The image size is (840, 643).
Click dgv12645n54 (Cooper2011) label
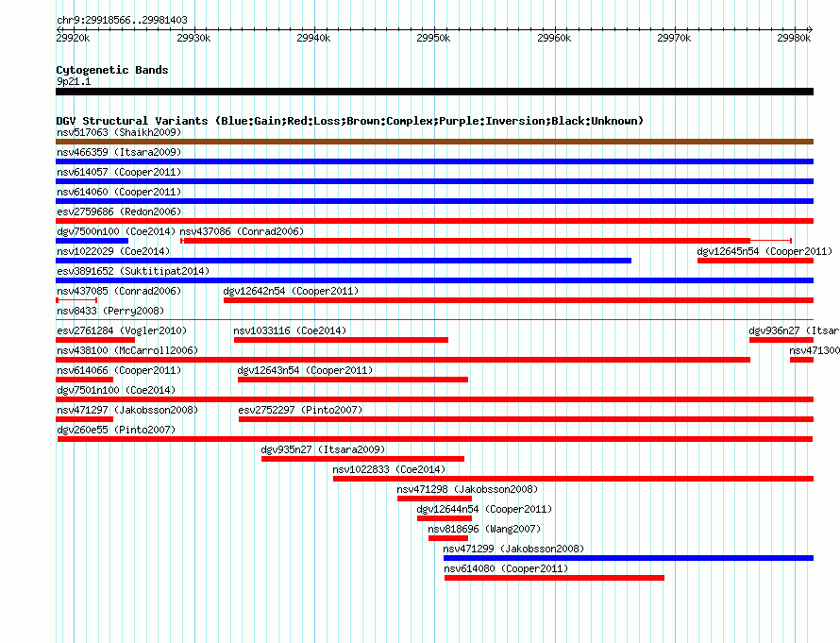[764, 251]
